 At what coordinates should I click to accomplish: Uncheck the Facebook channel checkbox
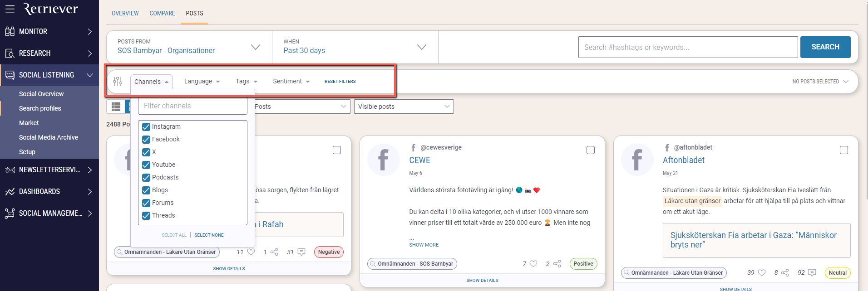(146, 139)
